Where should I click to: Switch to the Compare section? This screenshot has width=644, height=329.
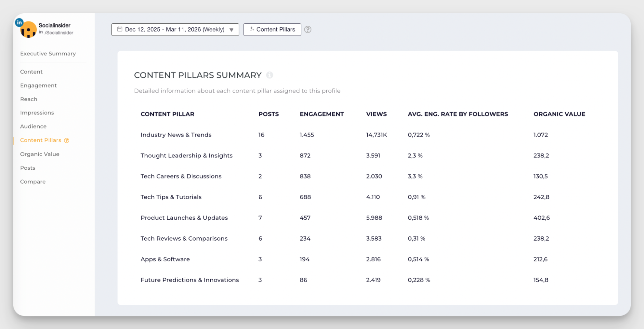click(33, 181)
